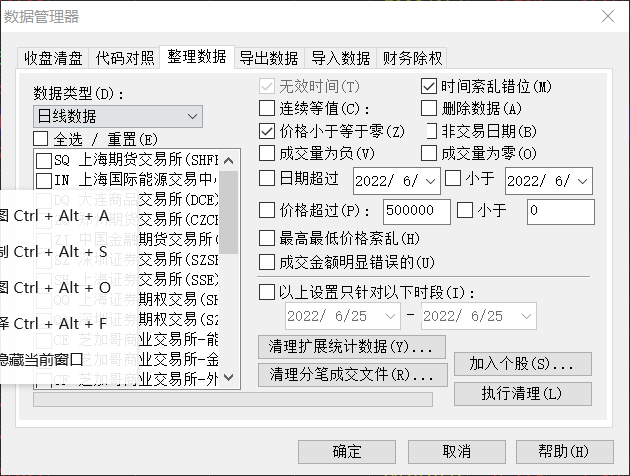The height and width of the screenshot is (476, 630).
Task: Click the 执行清理 button
Action: point(523,394)
